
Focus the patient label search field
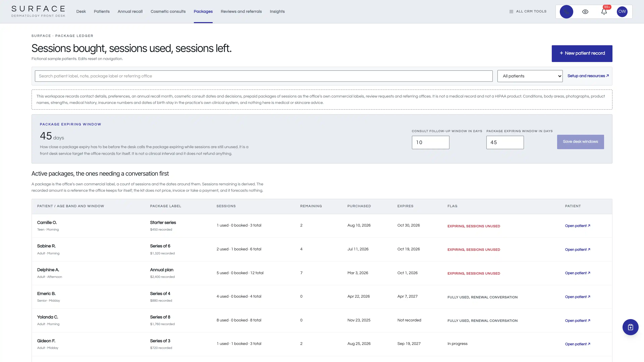coord(263,76)
